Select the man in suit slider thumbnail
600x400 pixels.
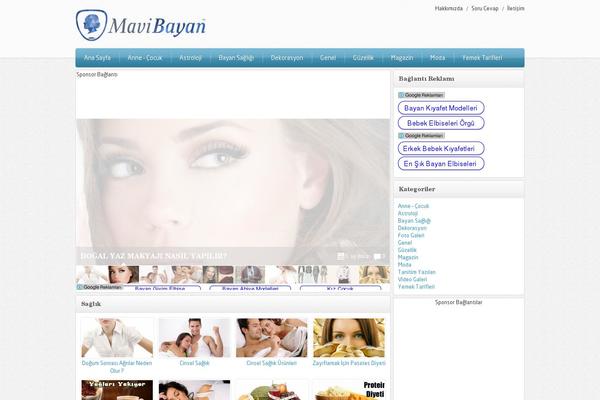[x=249, y=275]
